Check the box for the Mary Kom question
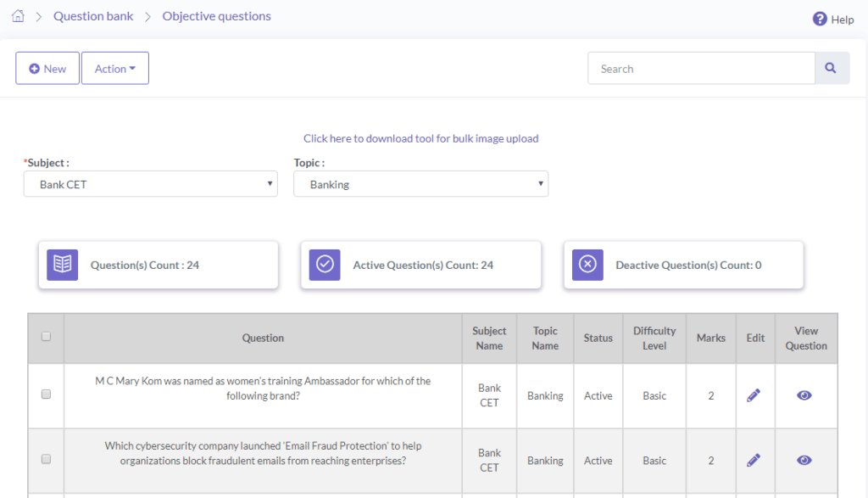868x498 pixels. pos(46,394)
